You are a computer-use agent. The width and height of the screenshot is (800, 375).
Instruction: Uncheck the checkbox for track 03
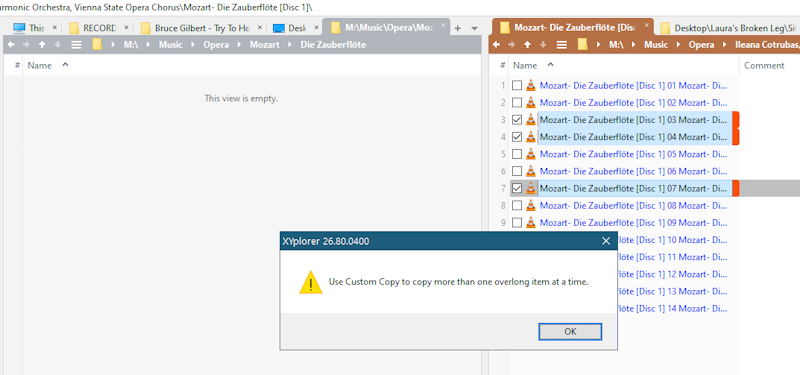point(517,120)
